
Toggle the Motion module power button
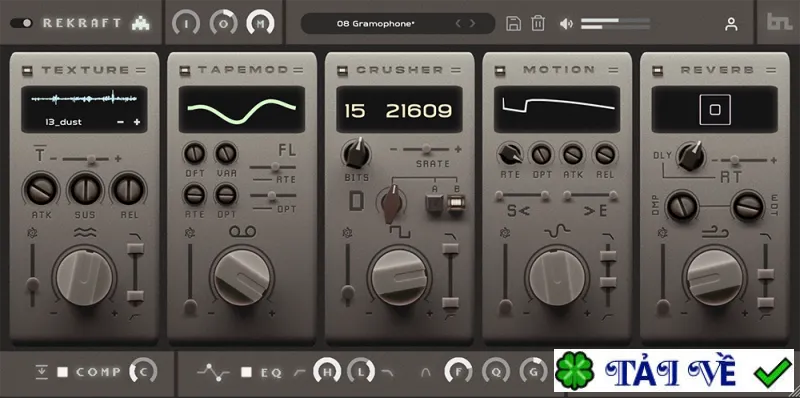pos(500,71)
